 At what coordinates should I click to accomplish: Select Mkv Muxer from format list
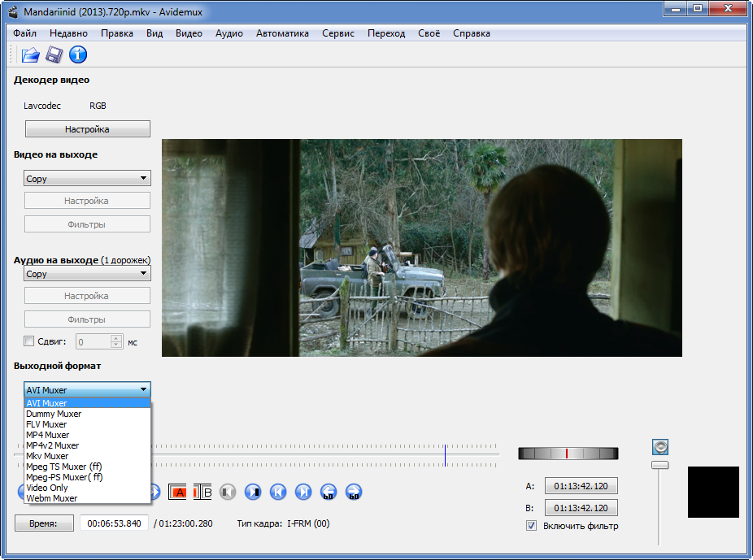pos(47,456)
